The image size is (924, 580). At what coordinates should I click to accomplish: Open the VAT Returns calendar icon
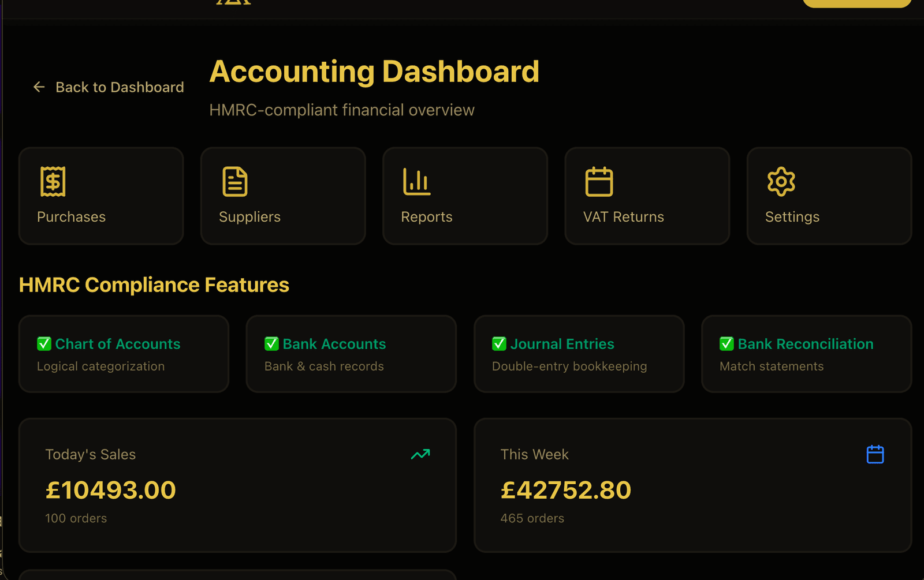pos(599,182)
